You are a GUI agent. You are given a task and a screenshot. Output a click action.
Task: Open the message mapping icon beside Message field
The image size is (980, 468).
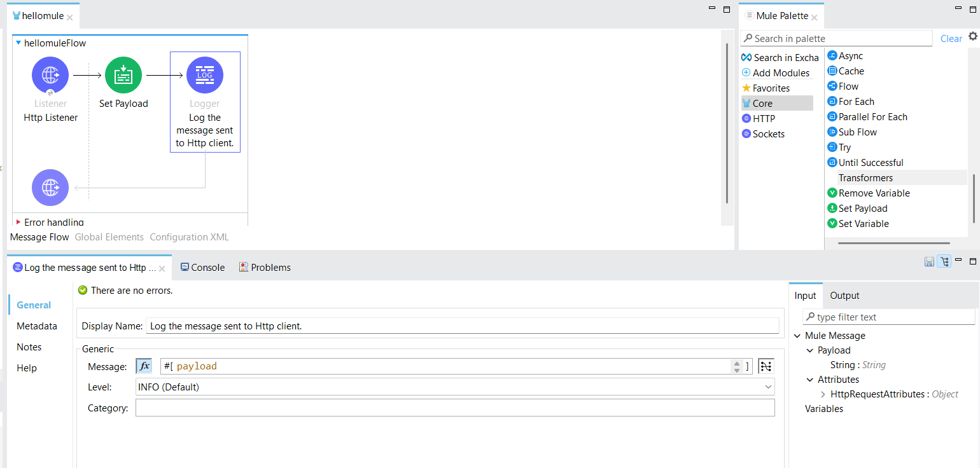point(766,366)
